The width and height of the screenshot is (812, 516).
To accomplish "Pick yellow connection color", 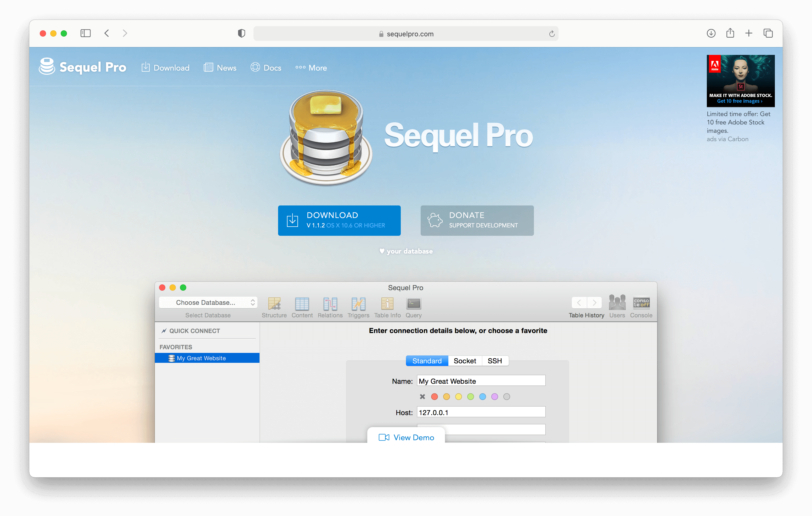I will (x=458, y=397).
